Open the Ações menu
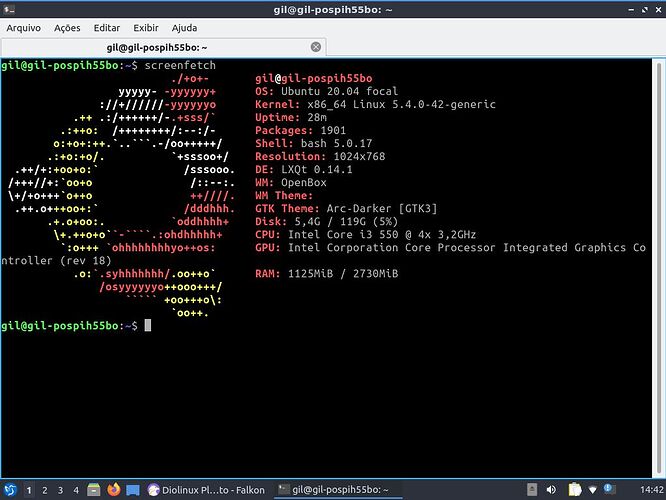This screenshot has height=500, width=666. tap(67, 28)
